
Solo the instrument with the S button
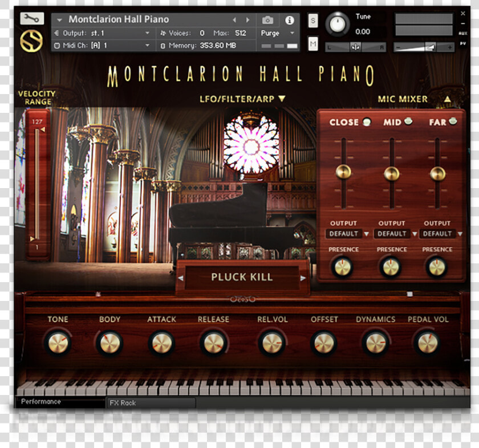[313, 21]
